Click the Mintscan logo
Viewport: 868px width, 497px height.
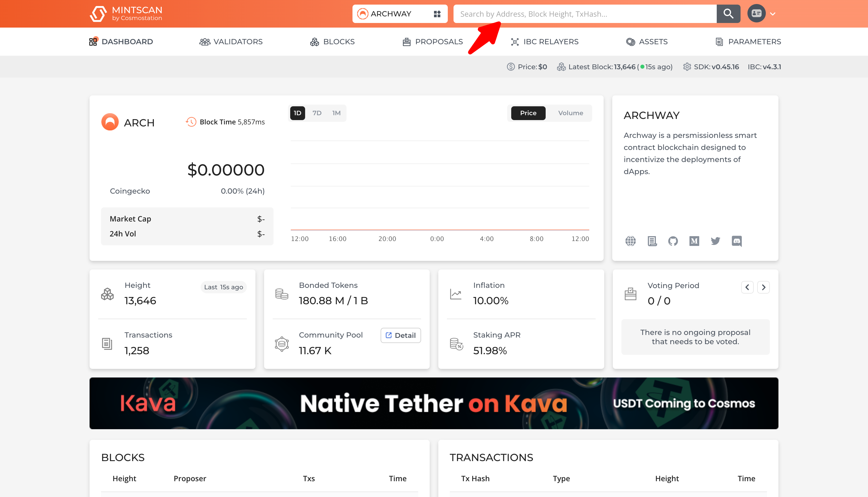(125, 14)
